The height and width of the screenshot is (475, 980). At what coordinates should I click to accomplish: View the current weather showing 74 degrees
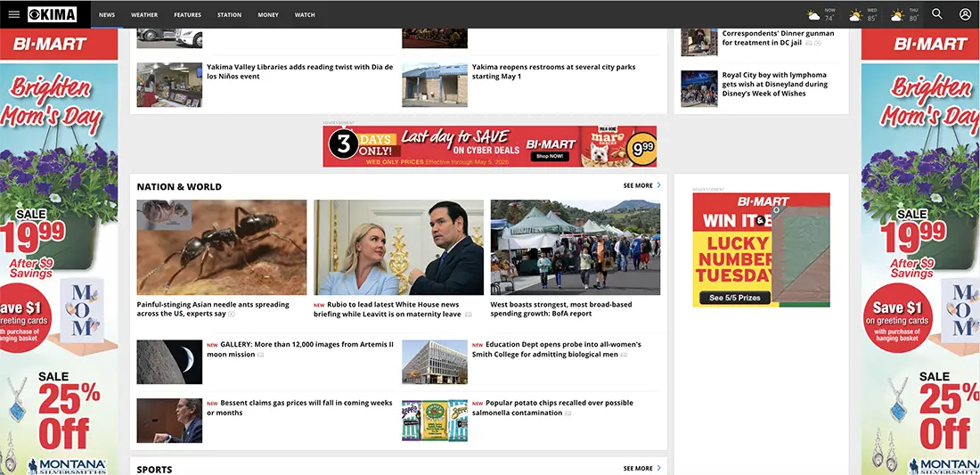click(821, 14)
